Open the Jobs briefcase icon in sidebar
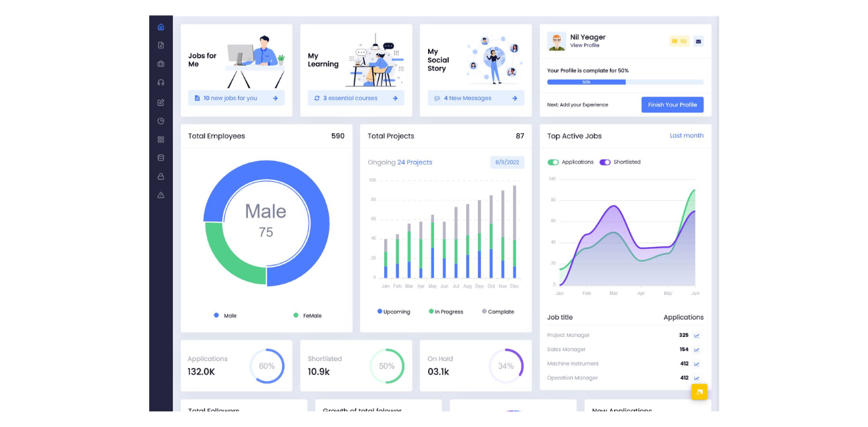The image size is (868, 427). [x=161, y=64]
